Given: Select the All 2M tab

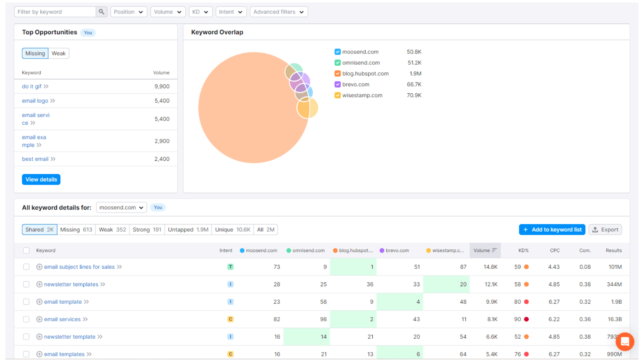Looking at the screenshot, I should (x=266, y=230).
